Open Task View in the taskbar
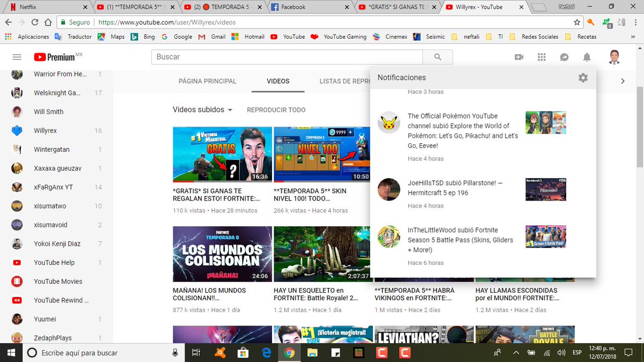 click(x=196, y=352)
